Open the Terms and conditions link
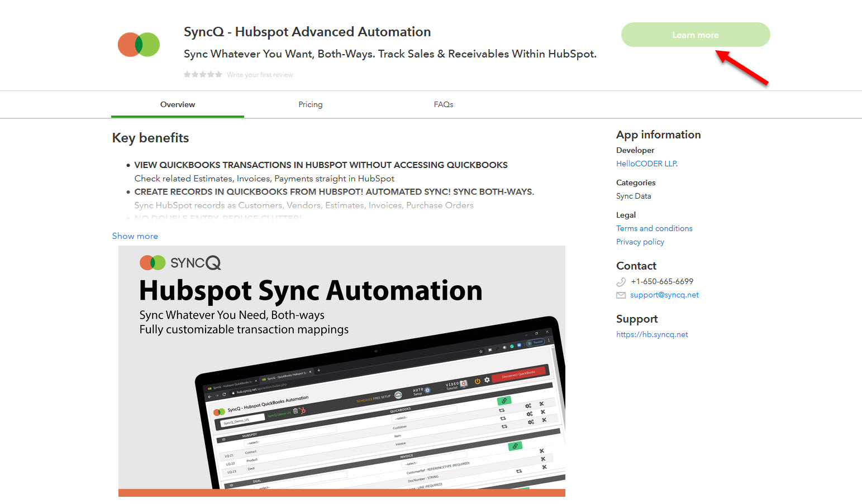This screenshot has height=504, width=862. click(654, 228)
